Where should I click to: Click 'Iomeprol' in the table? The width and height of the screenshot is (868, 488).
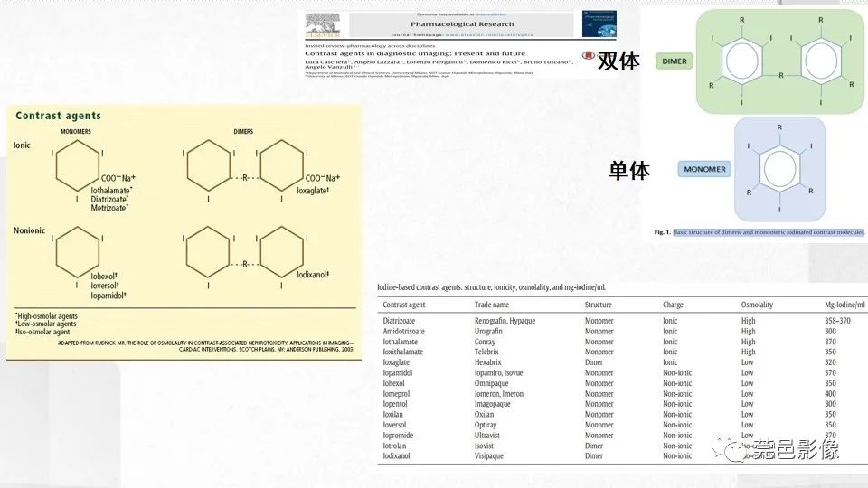(396, 394)
